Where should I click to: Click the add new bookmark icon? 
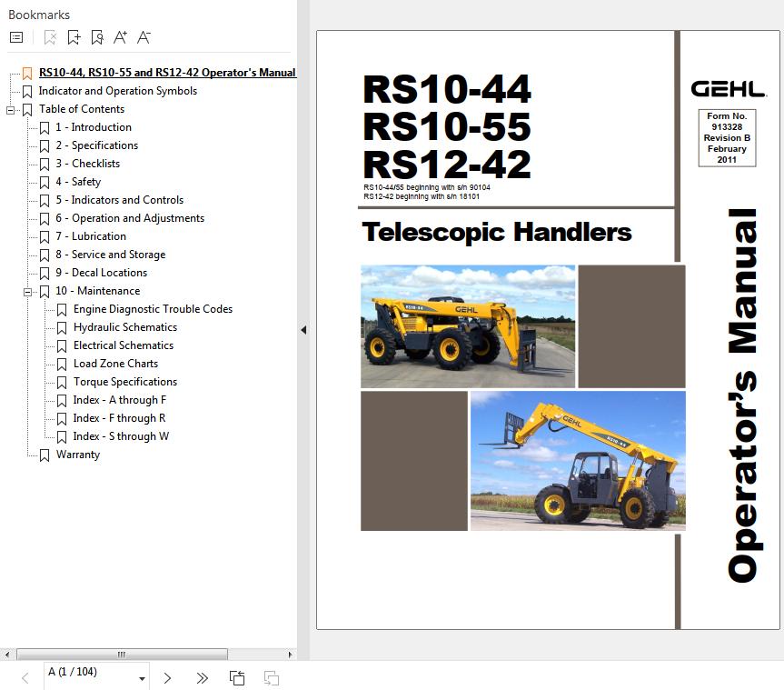click(x=74, y=37)
